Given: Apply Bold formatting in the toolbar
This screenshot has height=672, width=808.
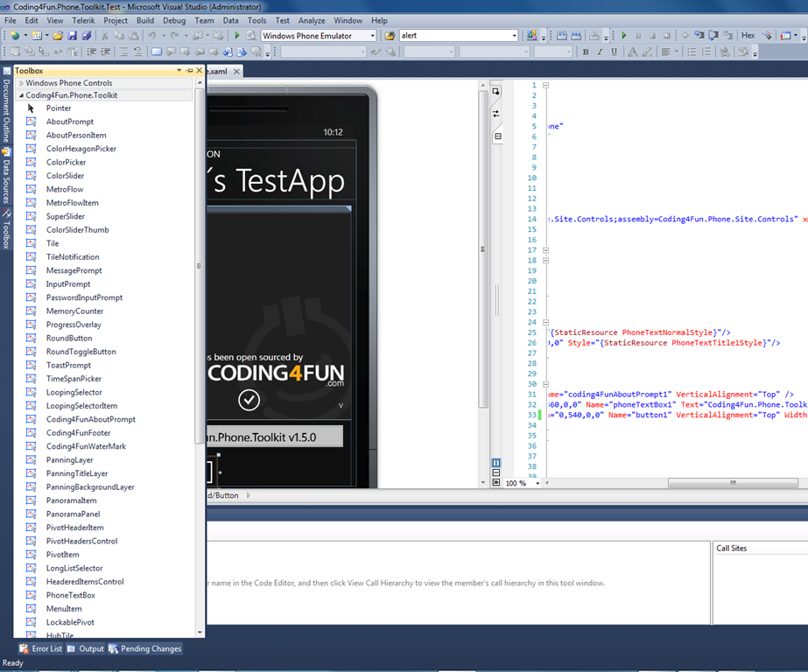Looking at the screenshot, I should pyautogui.click(x=586, y=52).
